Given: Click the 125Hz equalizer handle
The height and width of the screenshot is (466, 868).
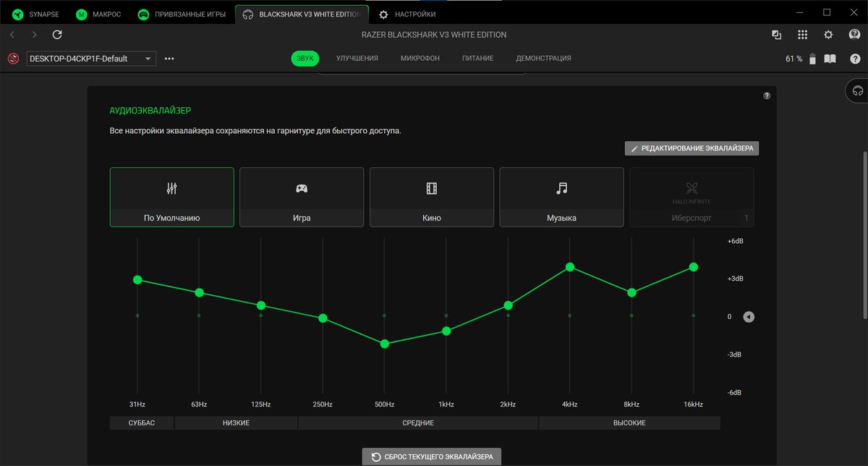Looking at the screenshot, I should [x=261, y=305].
